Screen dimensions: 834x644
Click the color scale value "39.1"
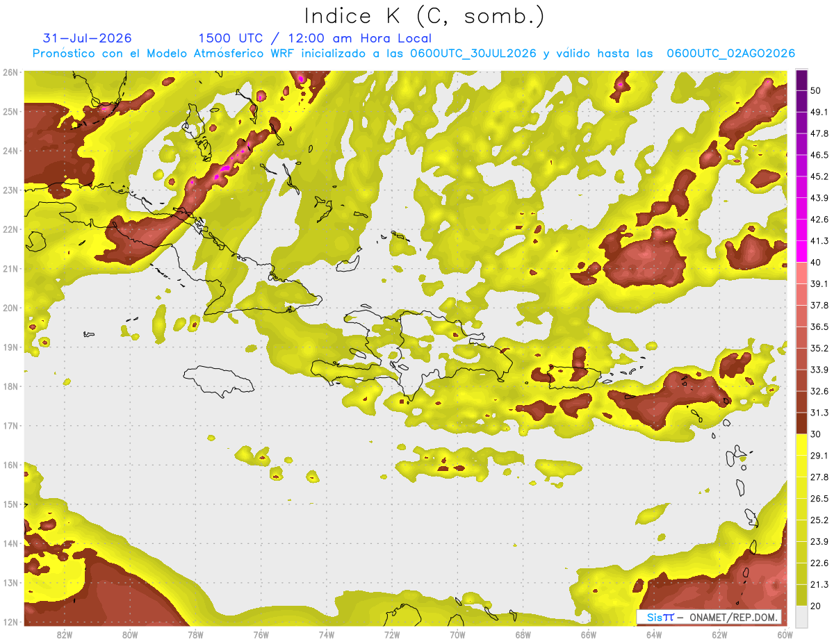pos(819,283)
